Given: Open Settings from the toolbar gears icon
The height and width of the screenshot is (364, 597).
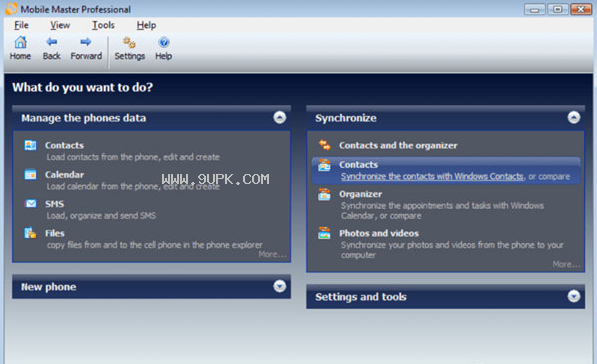Looking at the screenshot, I should tap(129, 42).
